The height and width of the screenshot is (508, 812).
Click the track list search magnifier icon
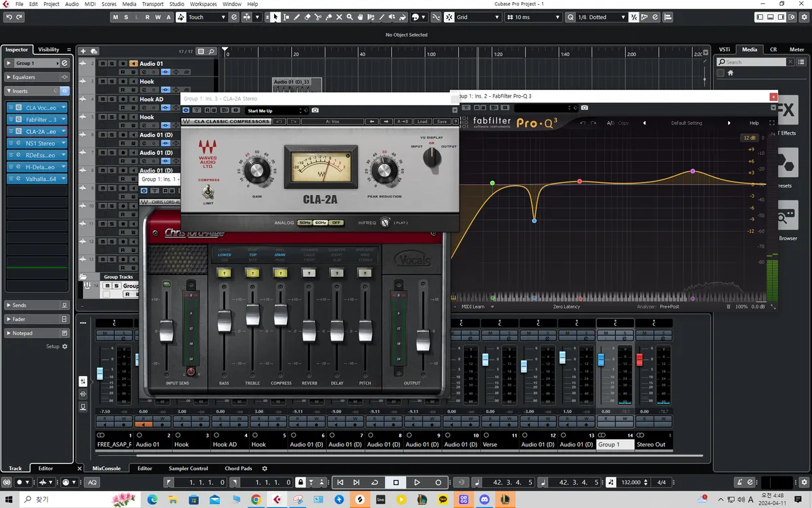pos(211,51)
